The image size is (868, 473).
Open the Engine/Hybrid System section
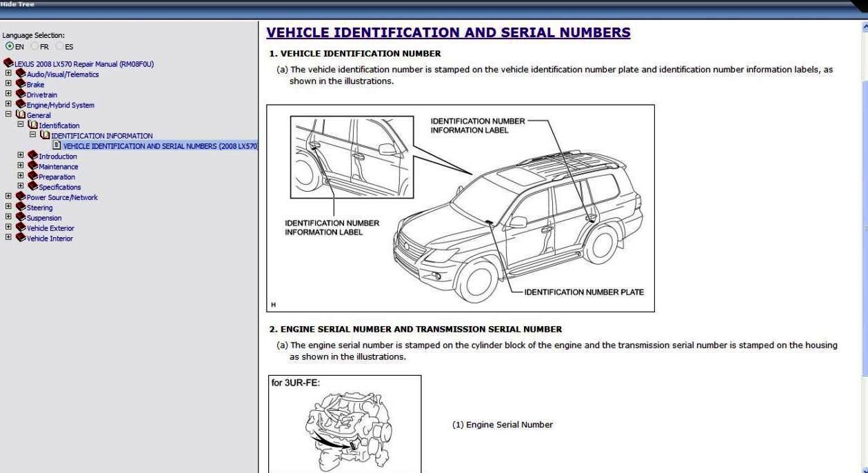pos(61,105)
